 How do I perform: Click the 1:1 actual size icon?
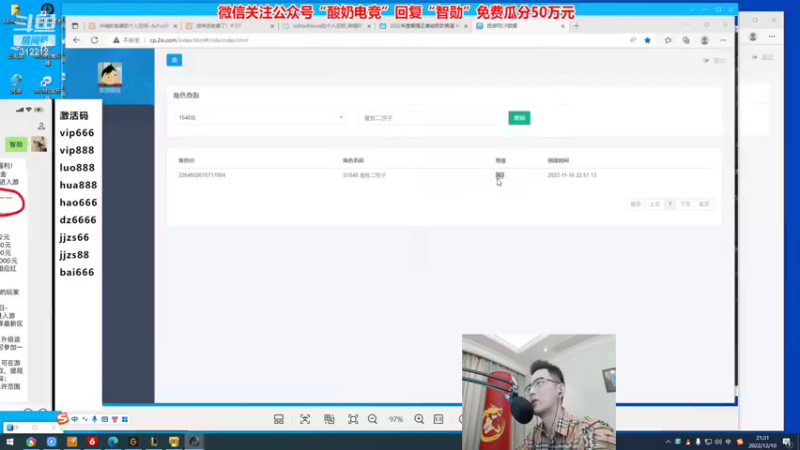438,419
